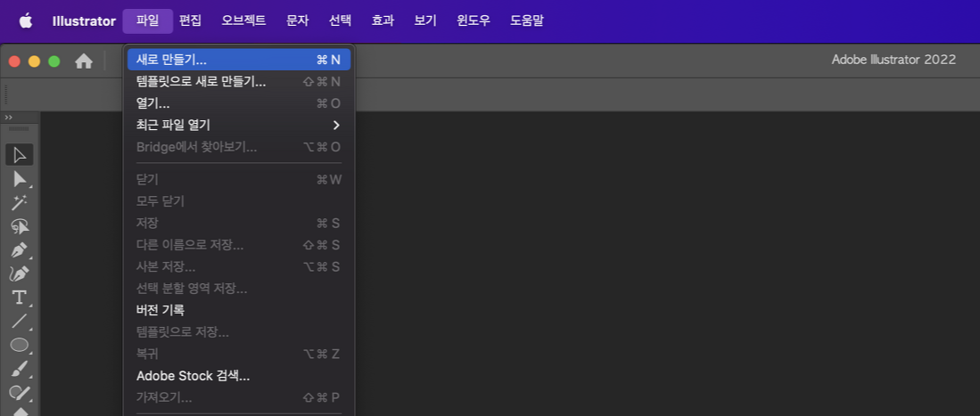Select the Curvature tool
This screenshot has height=416, width=980.
[x=20, y=273]
